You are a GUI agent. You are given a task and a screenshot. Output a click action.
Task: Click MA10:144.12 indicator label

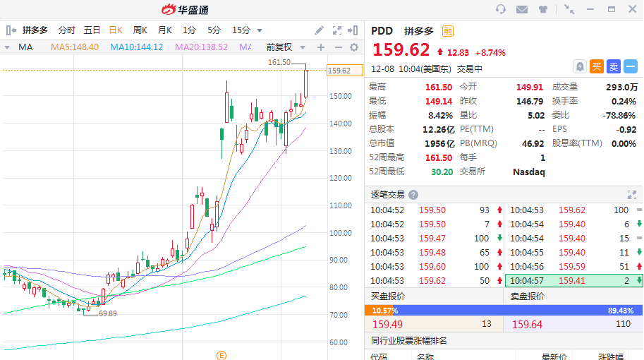[137, 47]
